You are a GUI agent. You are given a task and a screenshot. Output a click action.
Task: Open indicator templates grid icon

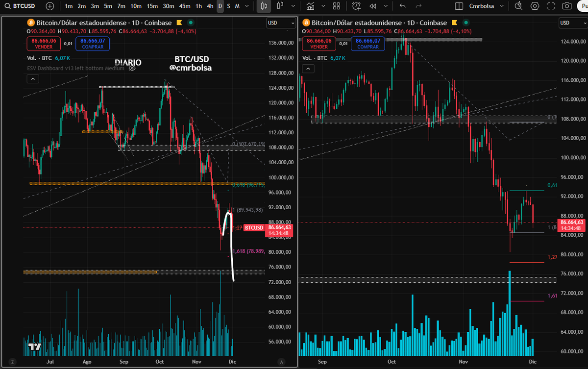[x=336, y=6]
